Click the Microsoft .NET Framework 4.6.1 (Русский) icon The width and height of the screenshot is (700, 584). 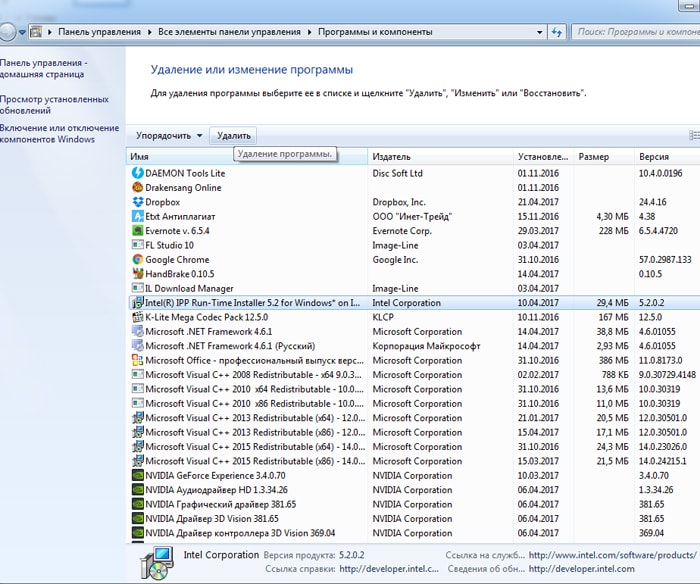tap(138, 346)
